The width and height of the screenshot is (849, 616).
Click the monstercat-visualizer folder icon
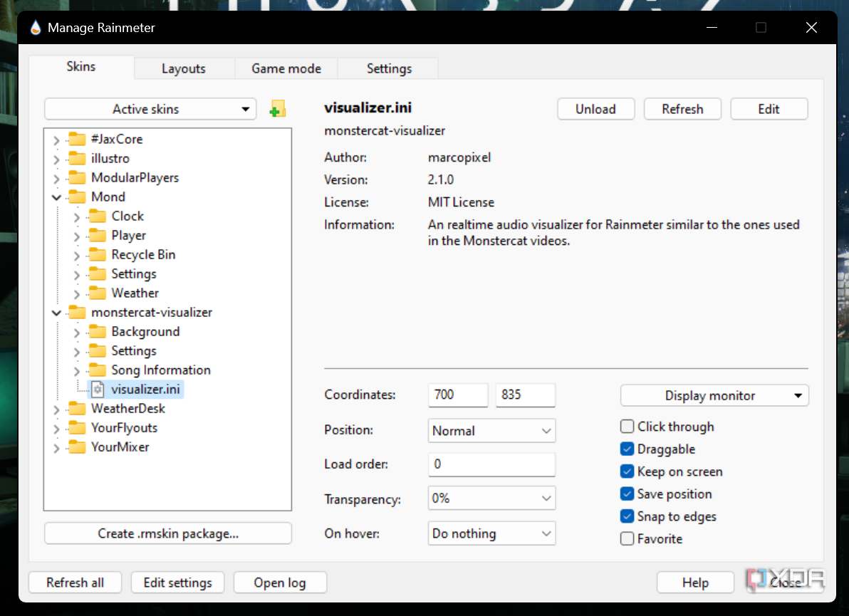[x=78, y=313]
